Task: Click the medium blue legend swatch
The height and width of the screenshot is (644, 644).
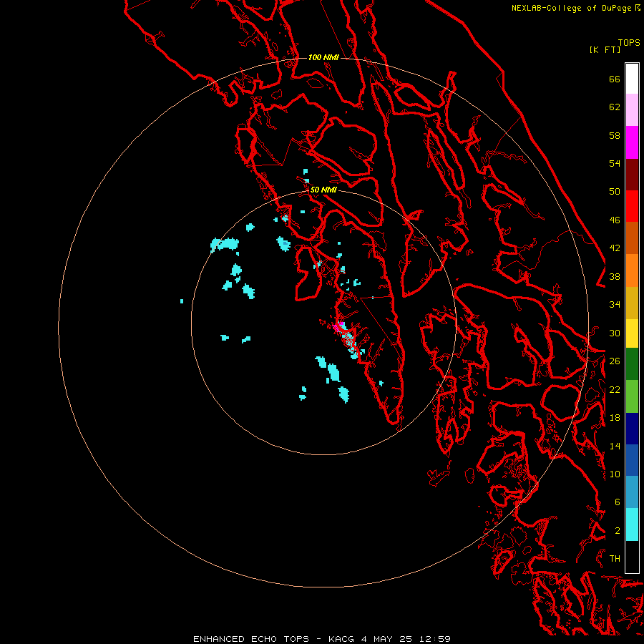Action: (x=632, y=460)
